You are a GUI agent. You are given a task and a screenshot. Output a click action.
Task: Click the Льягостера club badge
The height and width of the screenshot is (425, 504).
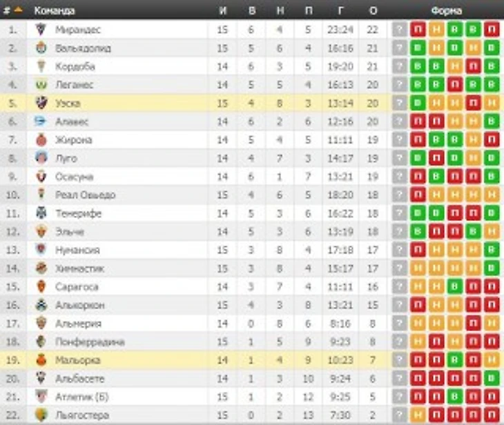(x=41, y=415)
